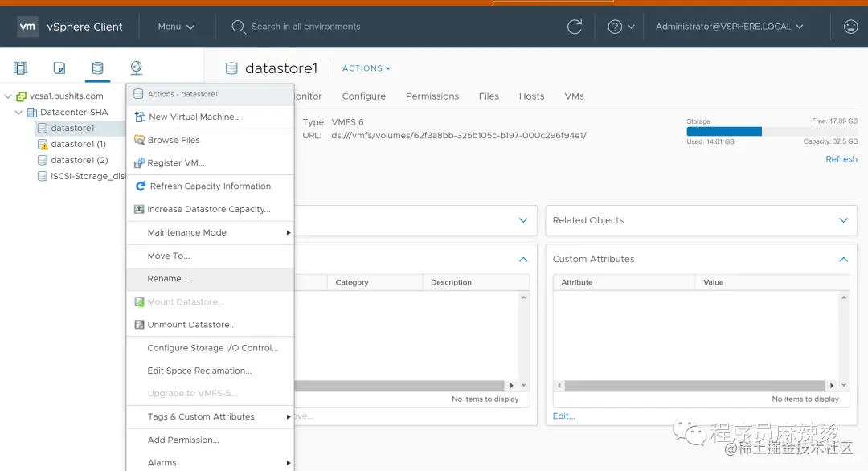Click the Refresh Capacity Information icon

[x=141, y=186]
